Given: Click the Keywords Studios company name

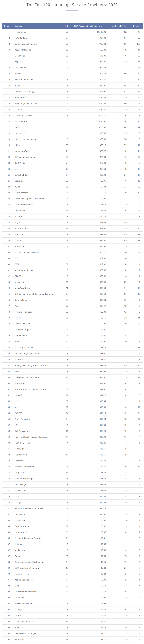Looking at the screenshot, I should [23, 50].
